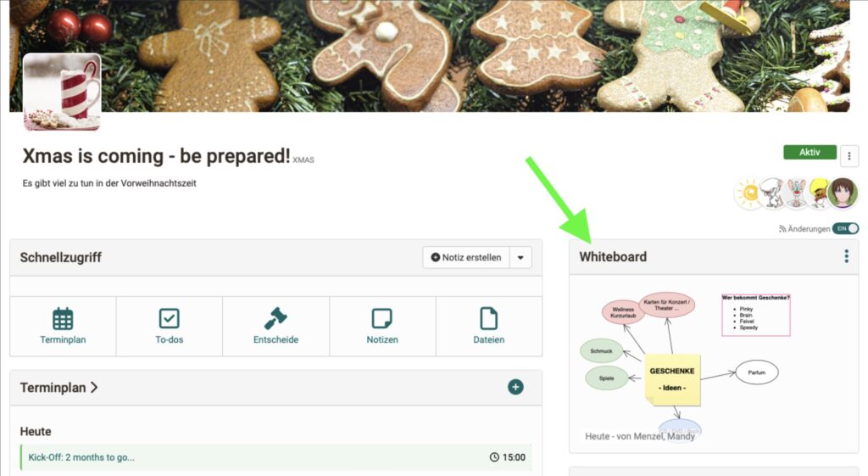The width and height of the screenshot is (868, 476).
Task: Select the brown-haired girl member avatar
Action: [x=843, y=193]
